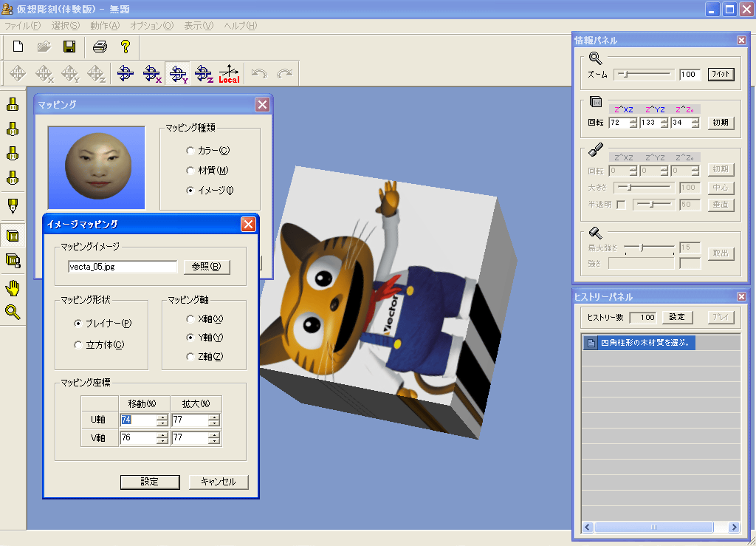The image size is (756, 546).
Task: Select the blue free rotate tool icon
Action: point(126,73)
